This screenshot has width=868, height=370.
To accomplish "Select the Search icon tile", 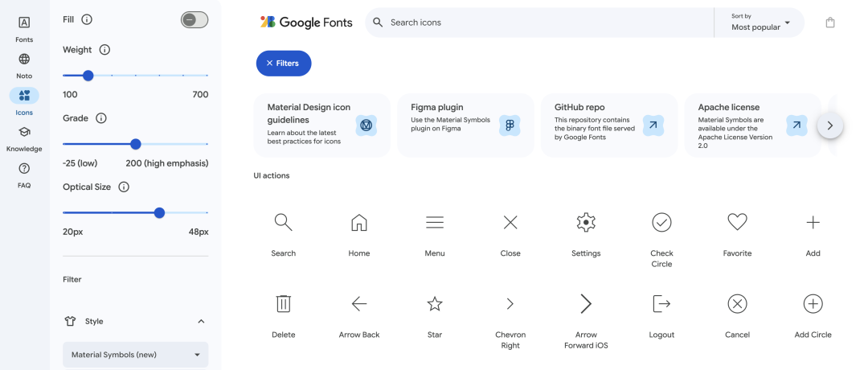I will tap(284, 234).
